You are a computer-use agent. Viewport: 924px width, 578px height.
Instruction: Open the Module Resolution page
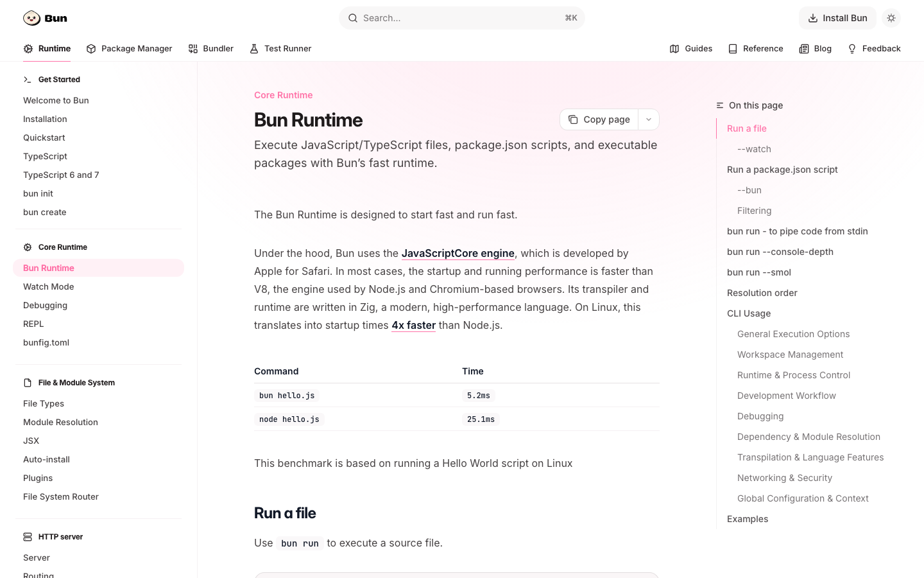click(x=60, y=422)
